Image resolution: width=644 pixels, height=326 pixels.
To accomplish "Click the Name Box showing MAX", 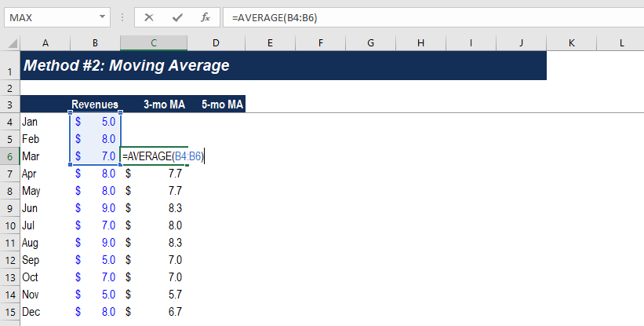I will 57,17.
